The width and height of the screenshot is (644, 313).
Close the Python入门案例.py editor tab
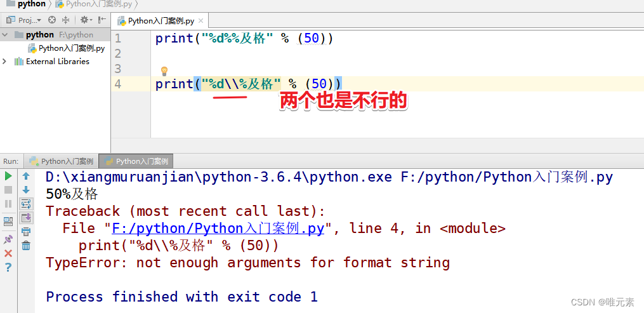pos(200,21)
